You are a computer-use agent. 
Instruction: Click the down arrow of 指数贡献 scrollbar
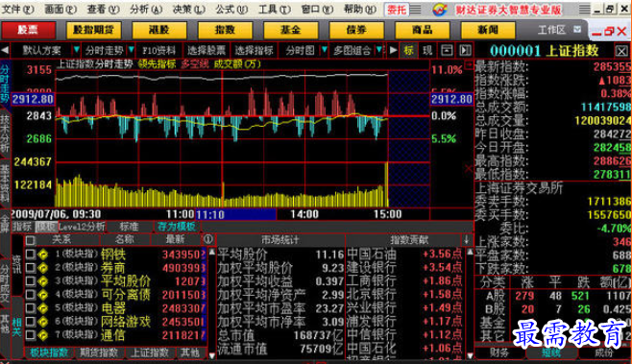coord(470,355)
